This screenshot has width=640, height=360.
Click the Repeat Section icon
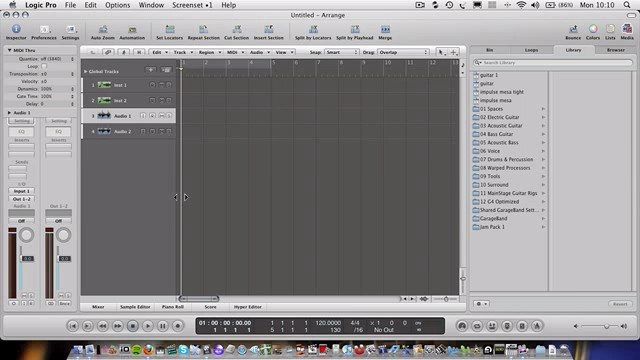pos(203,29)
